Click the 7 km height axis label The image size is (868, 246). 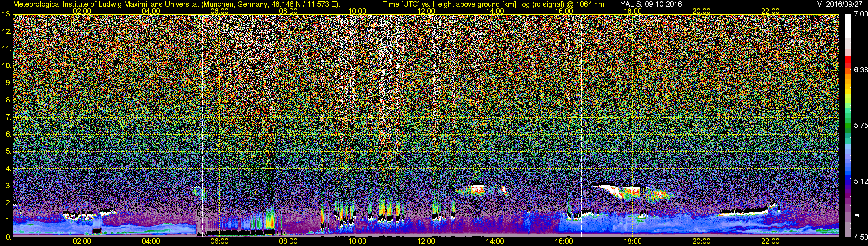coord(8,117)
